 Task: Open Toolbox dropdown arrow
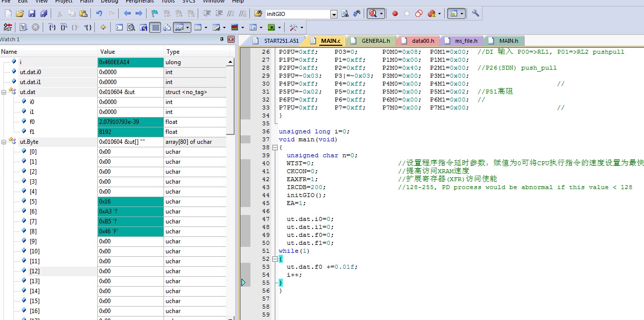point(302,27)
